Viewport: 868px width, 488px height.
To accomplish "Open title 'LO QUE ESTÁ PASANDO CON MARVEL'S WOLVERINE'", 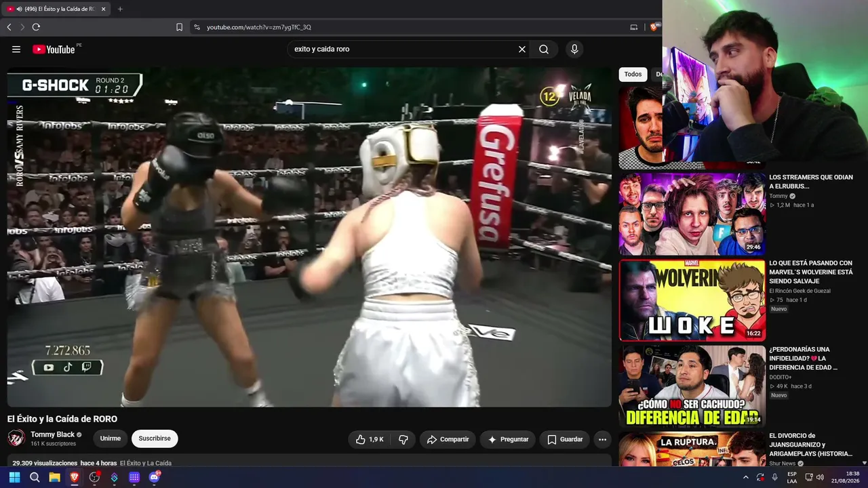I will (811, 272).
